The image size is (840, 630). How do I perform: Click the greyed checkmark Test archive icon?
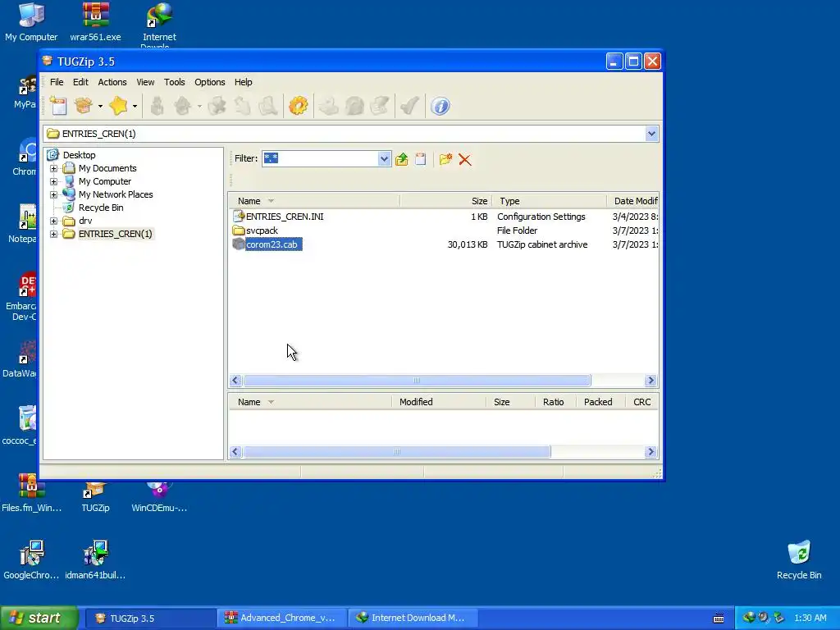pyautogui.click(x=410, y=106)
